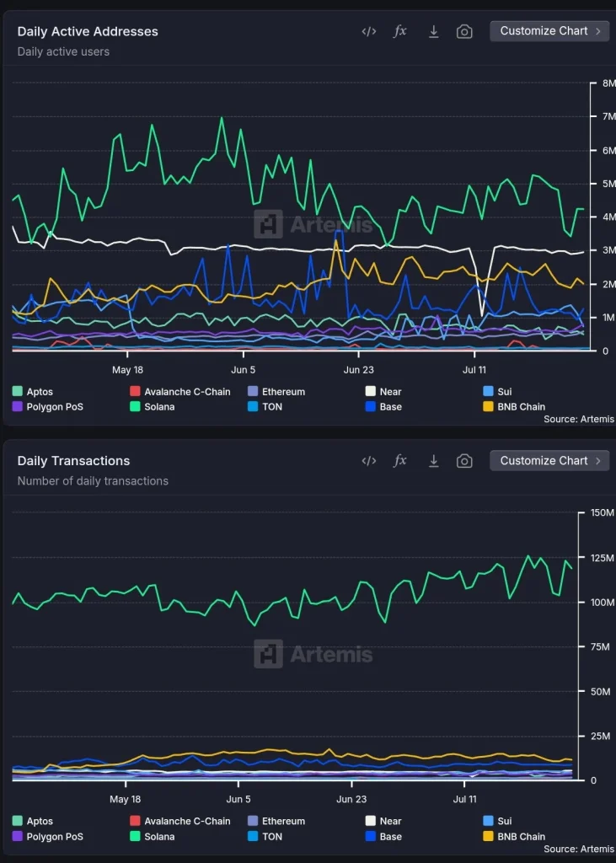The width and height of the screenshot is (616, 863).
Task: Toggle Solana series in Daily Active Addresses legend
Action: 159,407
